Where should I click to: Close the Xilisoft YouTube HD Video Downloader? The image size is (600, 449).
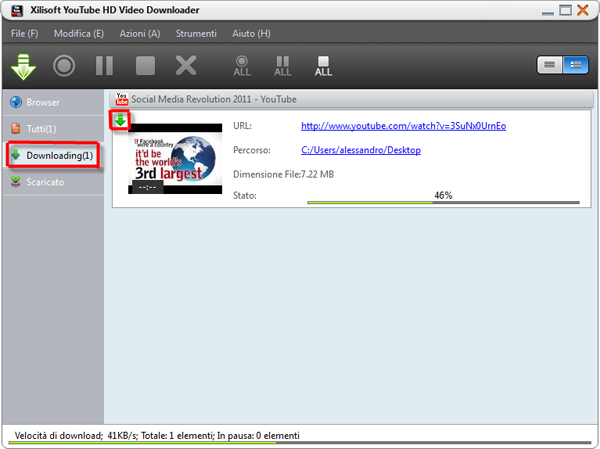click(583, 10)
